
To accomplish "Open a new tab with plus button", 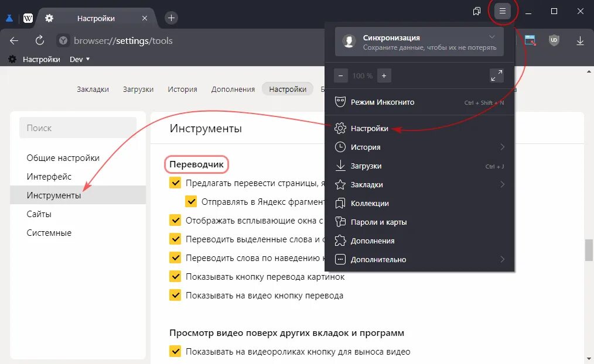I will 171,18.
